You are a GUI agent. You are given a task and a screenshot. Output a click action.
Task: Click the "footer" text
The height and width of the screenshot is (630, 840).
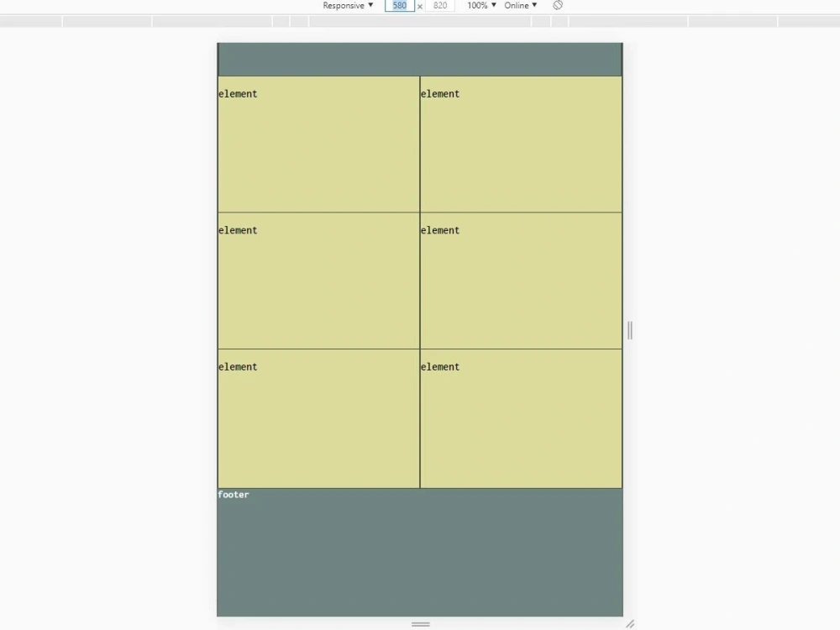click(234, 495)
